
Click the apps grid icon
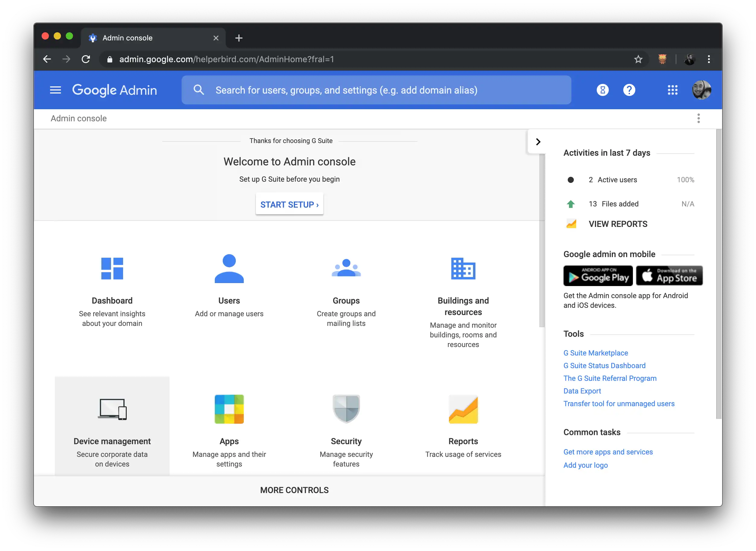pos(673,90)
